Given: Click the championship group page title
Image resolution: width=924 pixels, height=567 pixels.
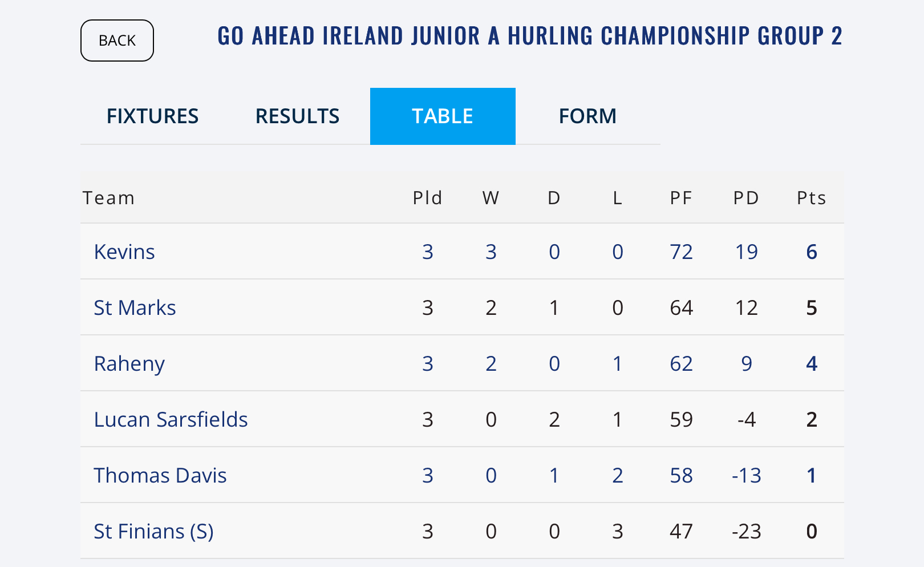Looking at the screenshot, I should click(x=530, y=36).
